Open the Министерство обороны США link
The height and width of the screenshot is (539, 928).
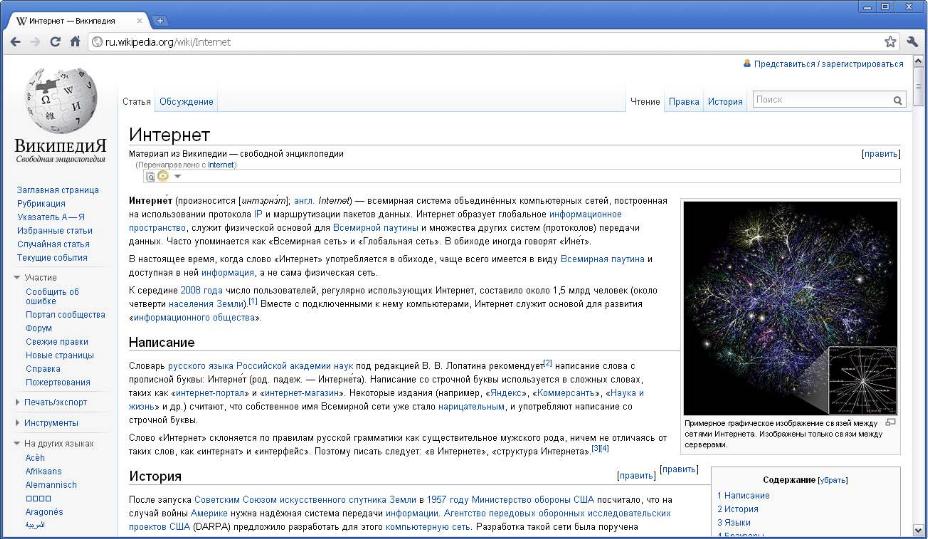[x=533, y=500]
